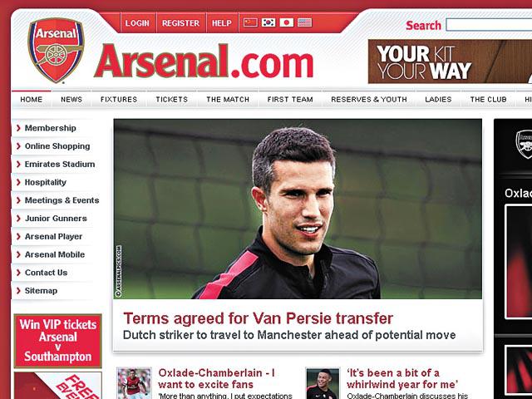Viewport: 532px width, 399px height.
Task: Open Win VIP tickets Arsenal v Southampton banner
Action: coord(57,341)
